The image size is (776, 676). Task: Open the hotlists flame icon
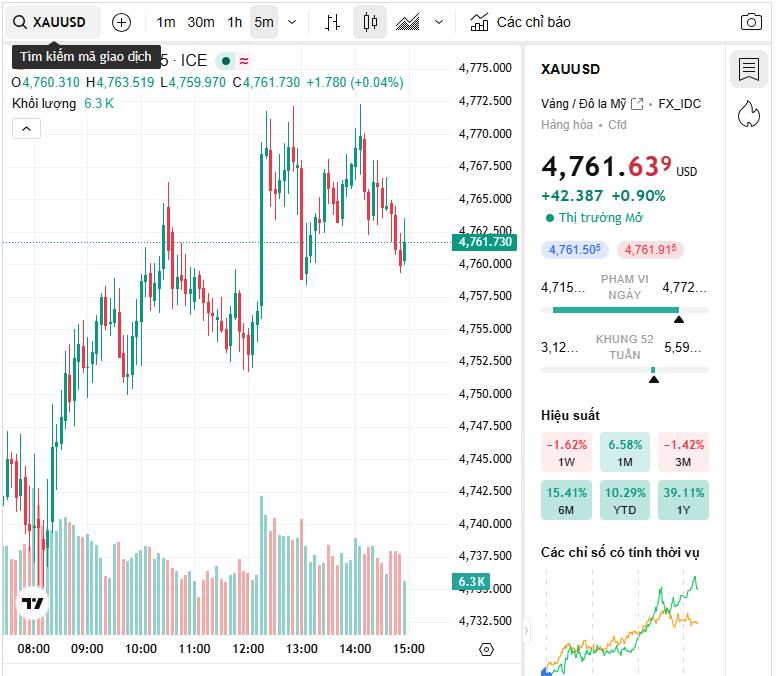(748, 114)
